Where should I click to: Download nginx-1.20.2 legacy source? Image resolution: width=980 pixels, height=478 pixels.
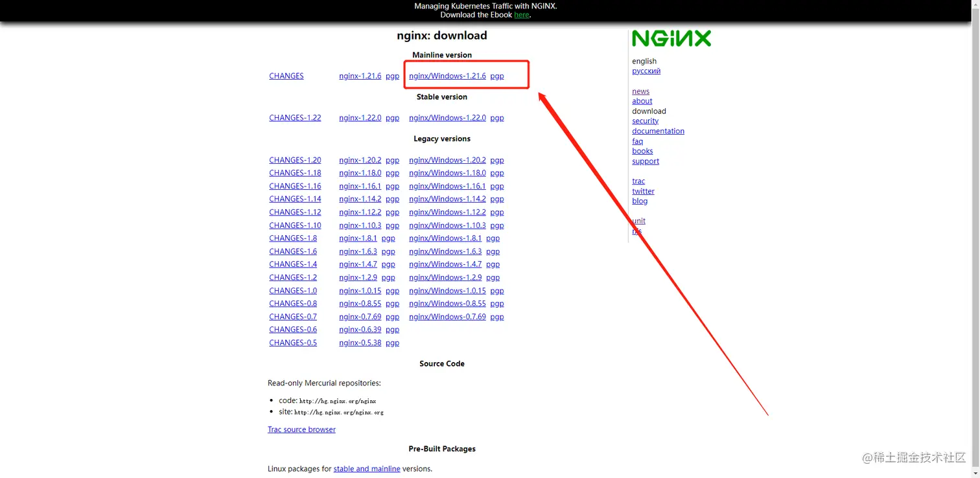[360, 160]
